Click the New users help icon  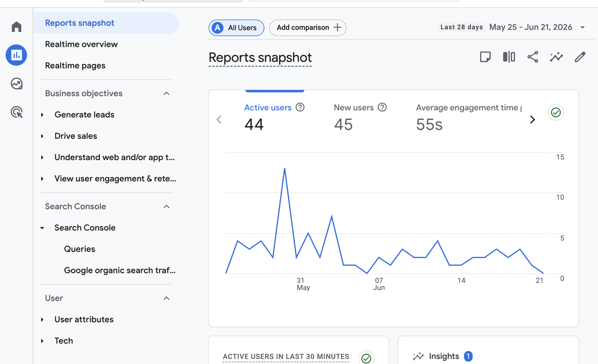click(382, 107)
